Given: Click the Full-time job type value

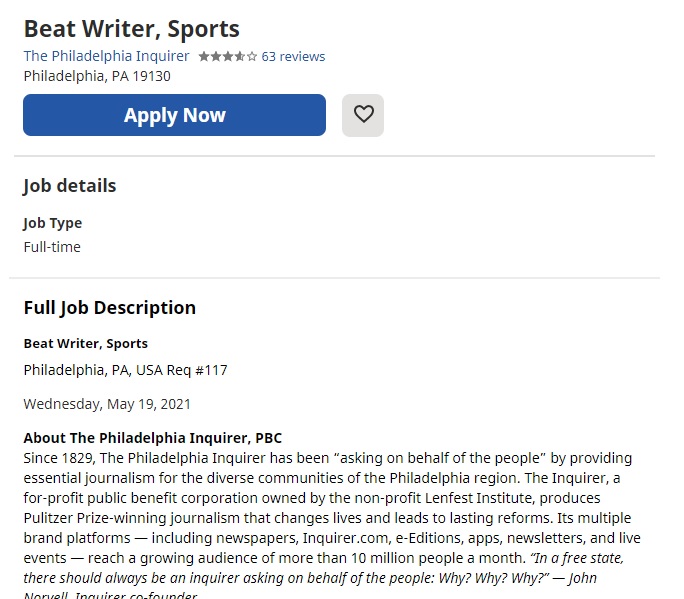Looking at the screenshot, I should coord(52,247).
